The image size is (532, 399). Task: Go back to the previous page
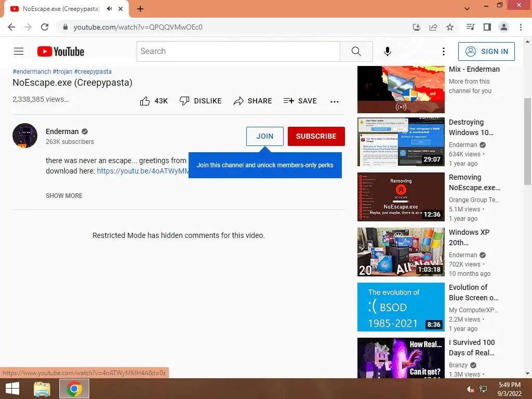11,27
